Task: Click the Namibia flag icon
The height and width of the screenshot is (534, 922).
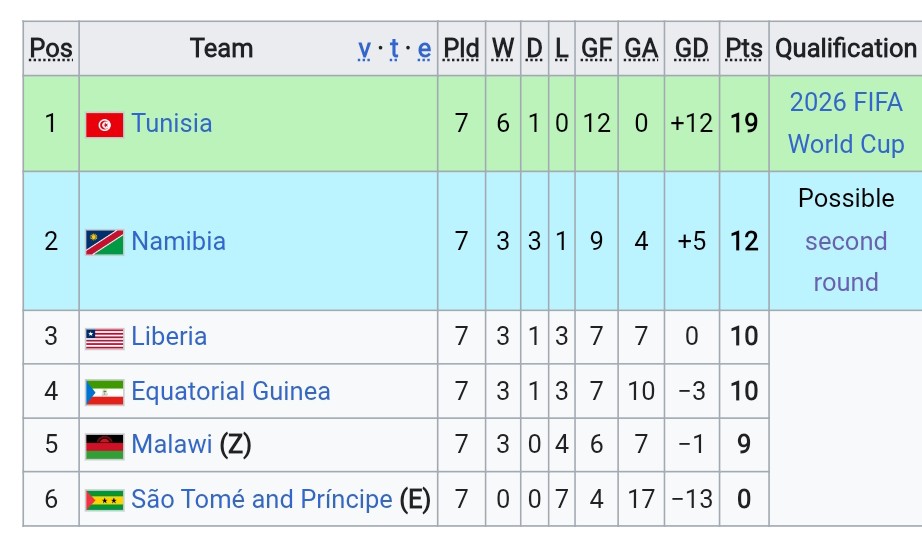Action: (x=105, y=242)
